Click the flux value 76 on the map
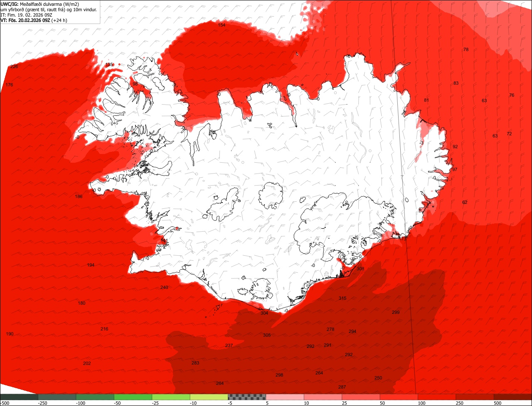This screenshot has width=532, height=406. (x=512, y=95)
